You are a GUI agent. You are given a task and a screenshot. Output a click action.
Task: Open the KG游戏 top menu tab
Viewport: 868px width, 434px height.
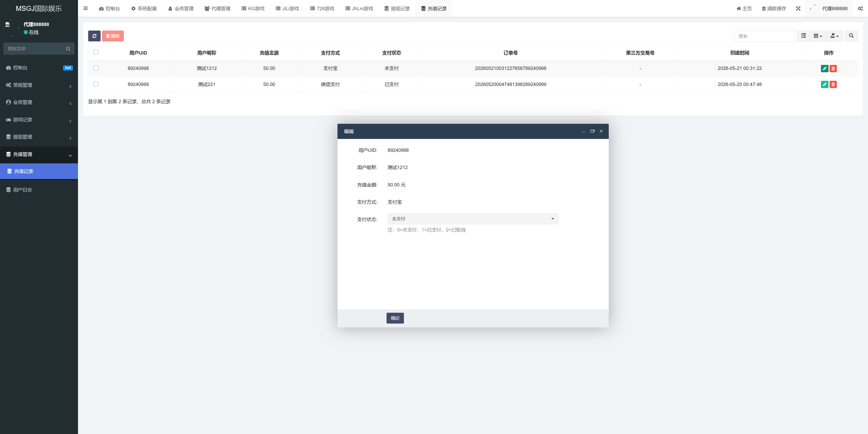253,8
